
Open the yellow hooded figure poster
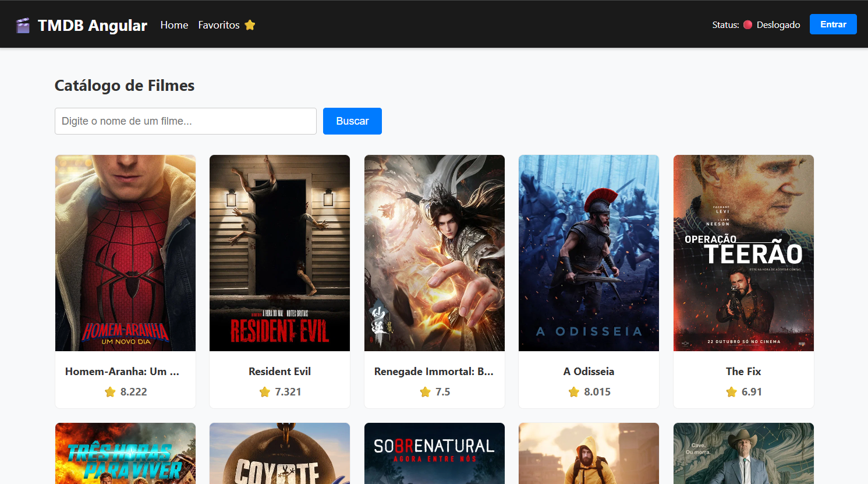tap(589, 454)
